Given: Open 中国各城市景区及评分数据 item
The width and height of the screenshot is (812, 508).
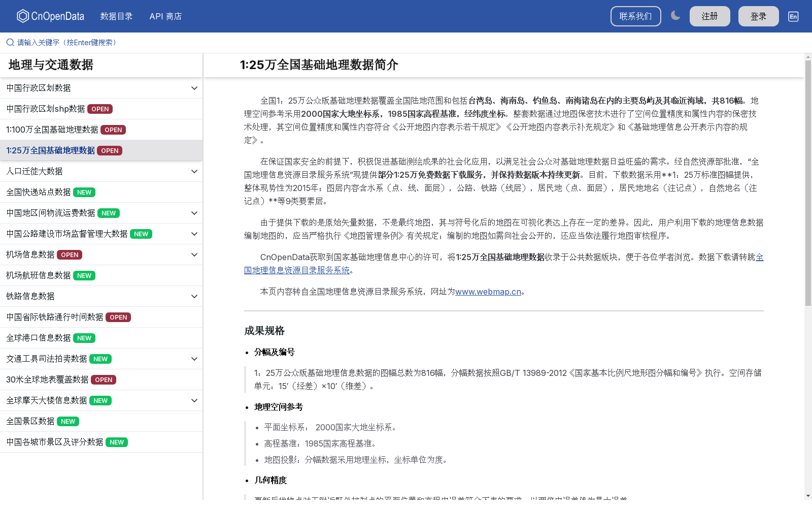Looking at the screenshot, I should [x=101, y=442].
